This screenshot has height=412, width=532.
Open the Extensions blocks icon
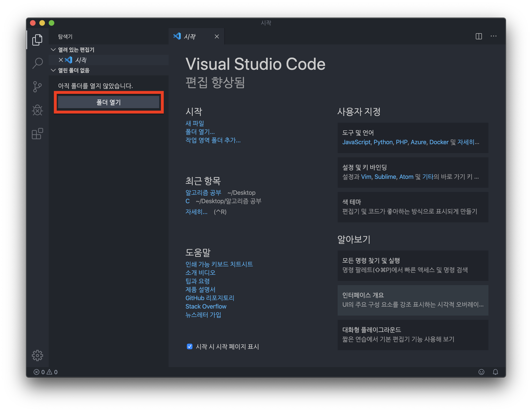point(37,134)
